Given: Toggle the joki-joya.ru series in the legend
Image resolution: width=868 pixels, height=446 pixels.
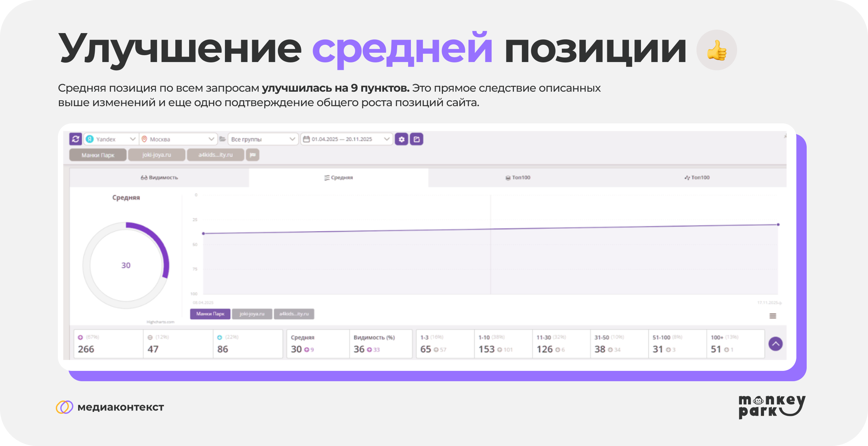Looking at the screenshot, I should tap(252, 314).
